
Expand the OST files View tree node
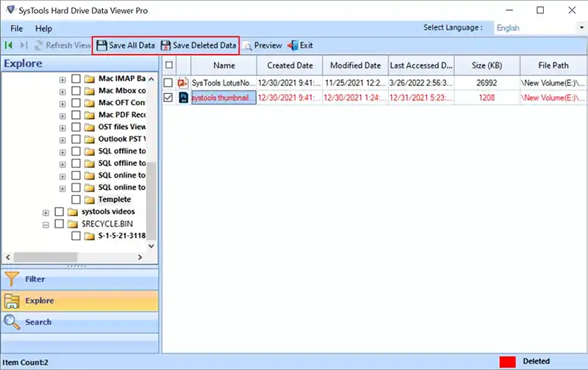(x=62, y=128)
